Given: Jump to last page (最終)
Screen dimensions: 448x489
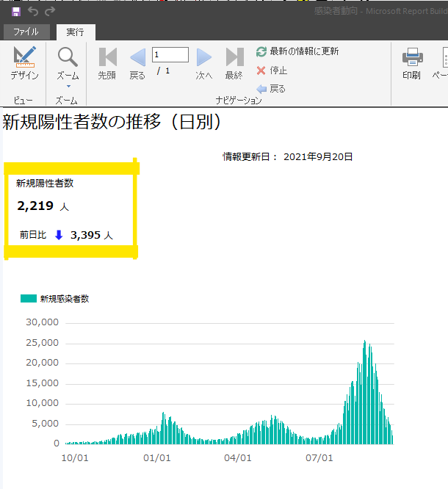Looking at the screenshot, I should (x=234, y=62).
